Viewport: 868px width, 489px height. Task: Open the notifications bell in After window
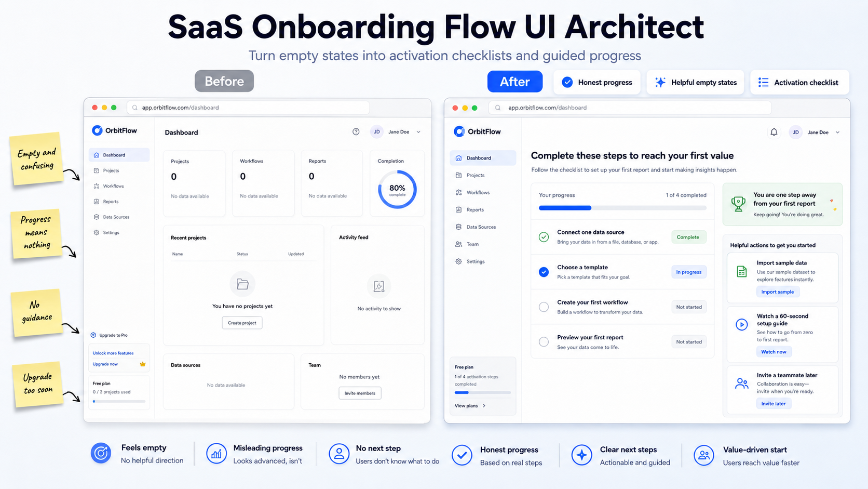click(774, 132)
